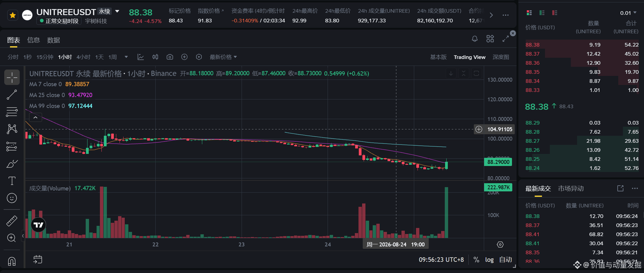The width and height of the screenshot is (644, 273).
Task: Switch to the 市场异动 tab
Action: (571, 189)
